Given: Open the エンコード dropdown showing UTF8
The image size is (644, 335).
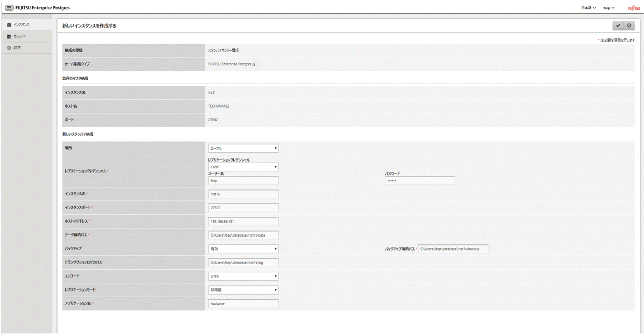Looking at the screenshot, I should click(243, 276).
